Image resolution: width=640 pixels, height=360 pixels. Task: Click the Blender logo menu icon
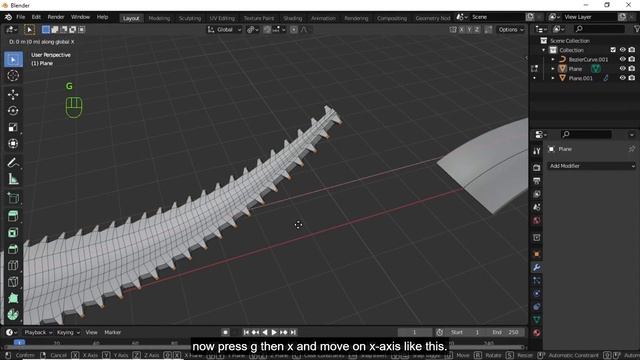(x=8, y=17)
